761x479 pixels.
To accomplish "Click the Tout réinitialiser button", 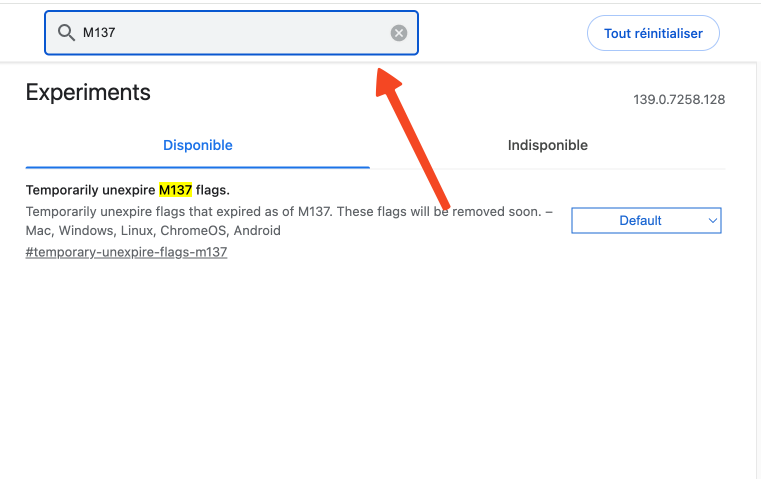I will (653, 33).
